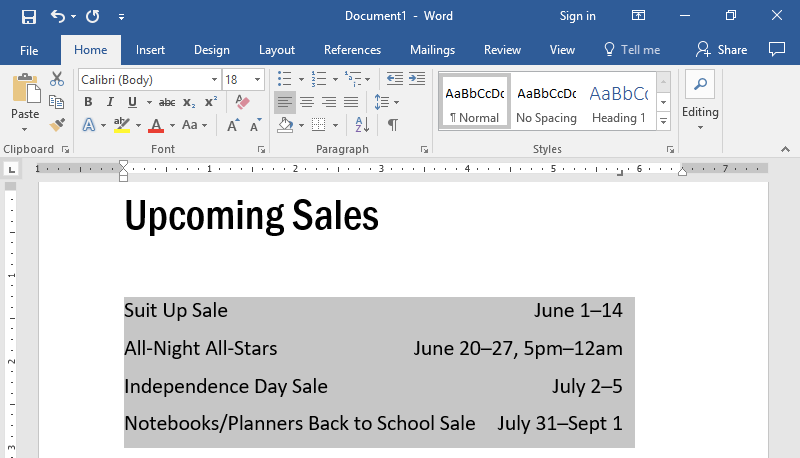Click the Clear All Formatting eraser icon
Image resolution: width=800 pixels, height=458 pixels.
[242, 102]
